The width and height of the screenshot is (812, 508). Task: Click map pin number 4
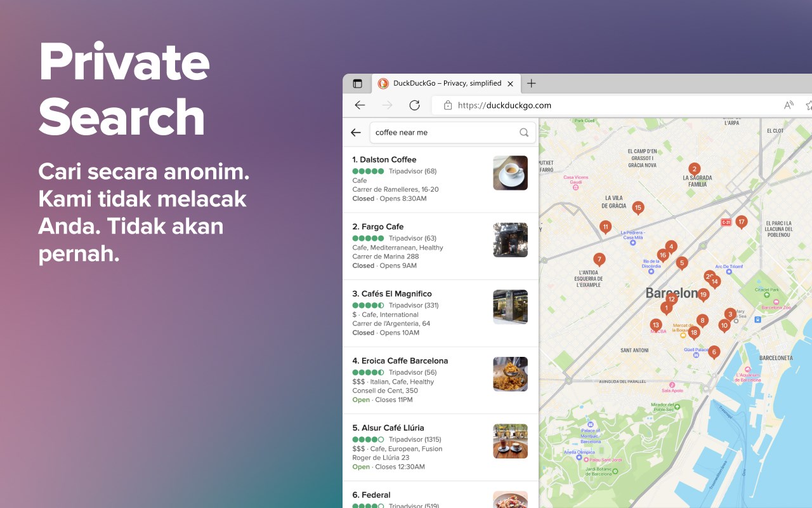pyautogui.click(x=671, y=246)
